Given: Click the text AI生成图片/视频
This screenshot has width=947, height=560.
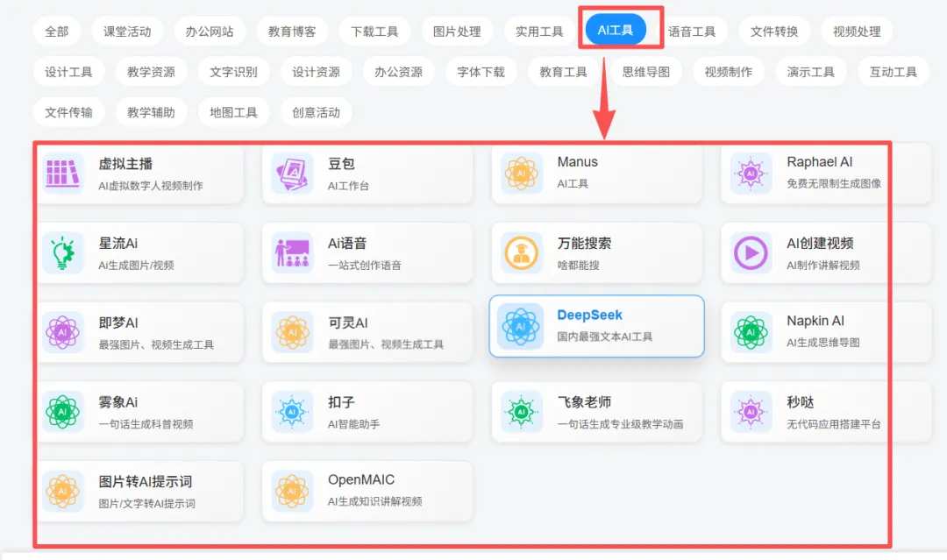Looking at the screenshot, I should pyautogui.click(x=136, y=265).
